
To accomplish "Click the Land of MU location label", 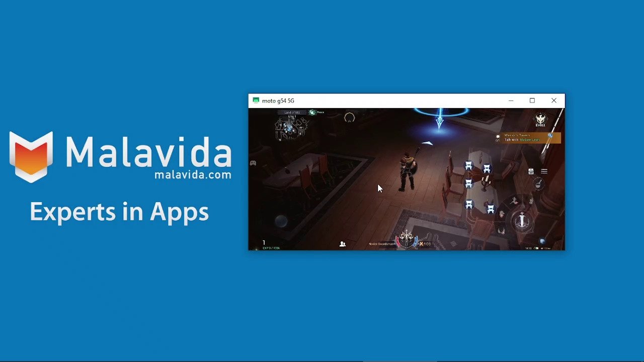I will pyautogui.click(x=292, y=113).
